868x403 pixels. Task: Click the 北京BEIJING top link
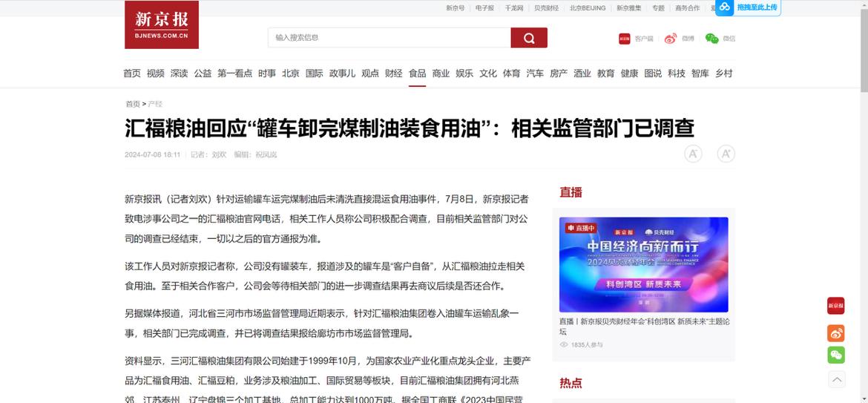[588, 8]
